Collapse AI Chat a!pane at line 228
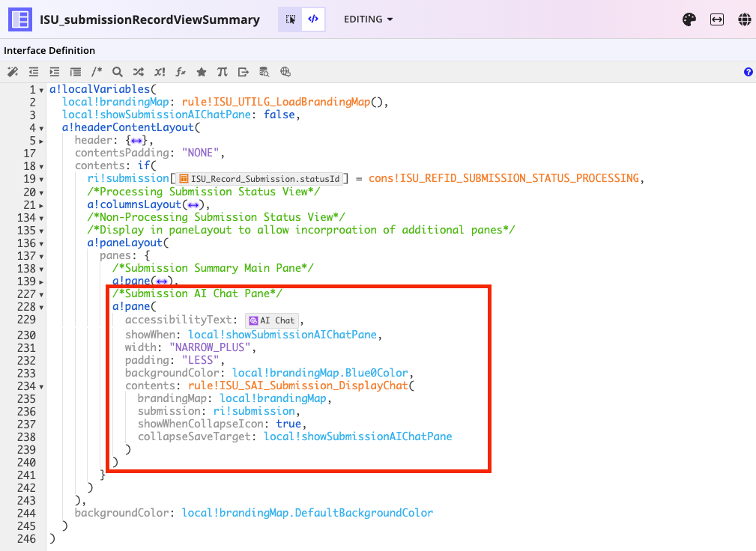This screenshot has height=551, width=756. pos(41,307)
